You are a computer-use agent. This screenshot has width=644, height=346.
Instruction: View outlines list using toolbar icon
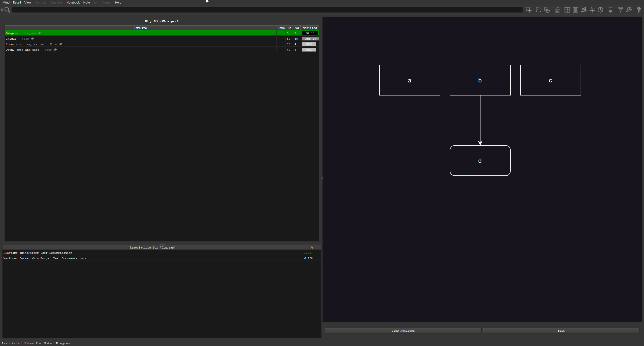pos(575,10)
